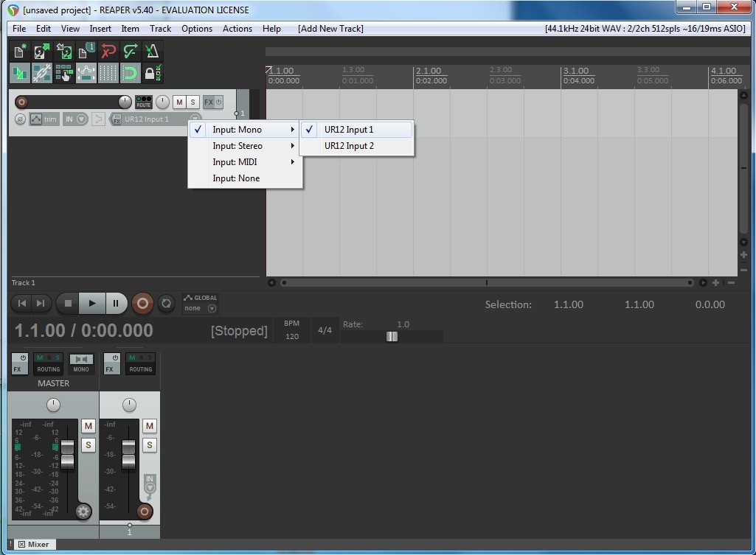This screenshot has width=756, height=555.
Task: Start recording with transport Record button
Action: [142, 304]
